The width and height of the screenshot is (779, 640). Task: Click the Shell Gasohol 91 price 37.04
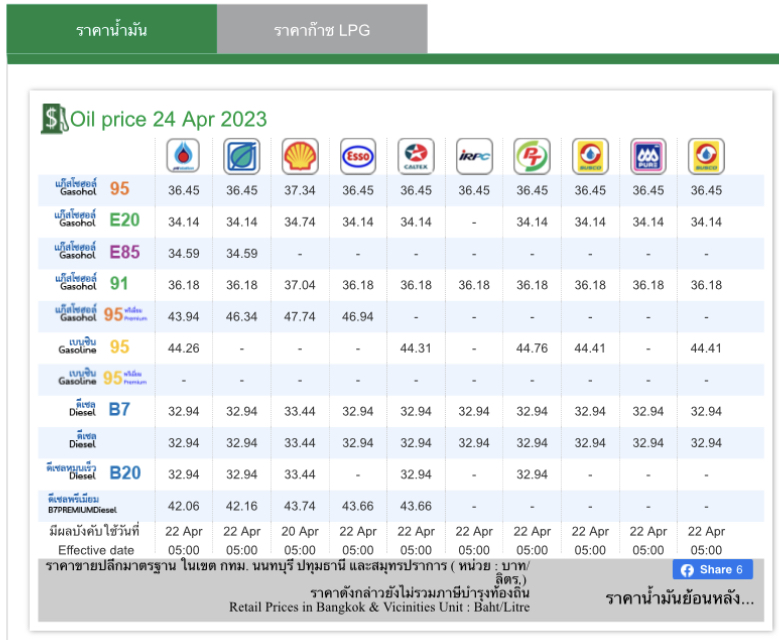coord(300,285)
